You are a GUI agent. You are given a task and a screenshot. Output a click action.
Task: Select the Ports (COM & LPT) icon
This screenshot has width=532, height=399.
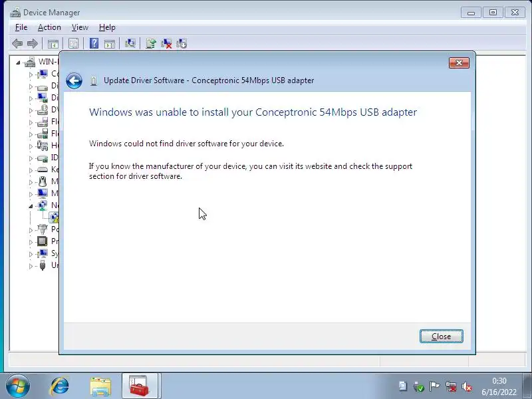coord(43,229)
